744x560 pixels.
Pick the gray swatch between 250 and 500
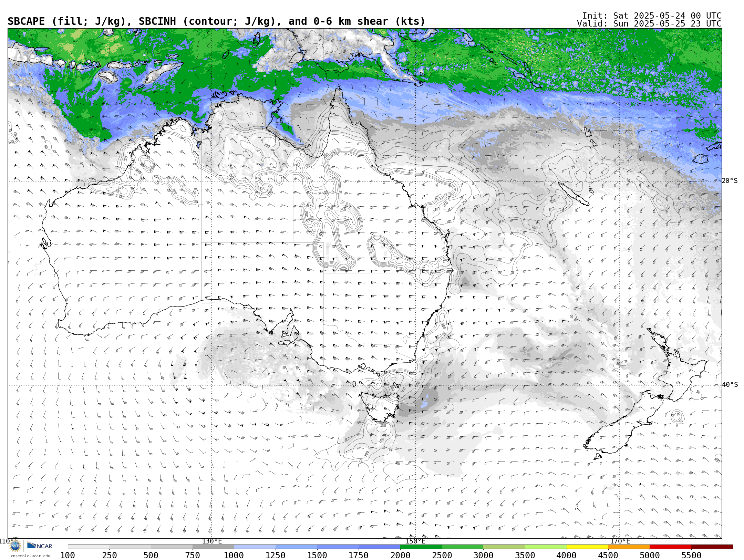(x=130, y=547)
